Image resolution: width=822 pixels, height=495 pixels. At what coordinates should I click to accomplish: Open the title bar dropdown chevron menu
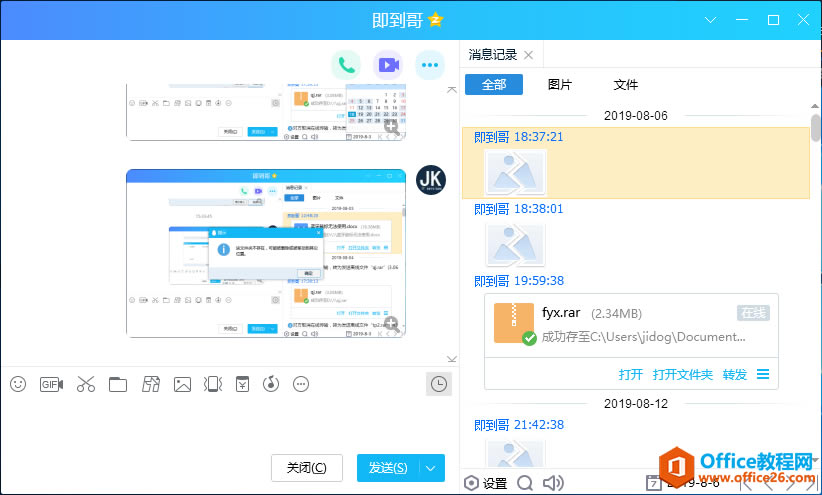(x=710, y=20)
